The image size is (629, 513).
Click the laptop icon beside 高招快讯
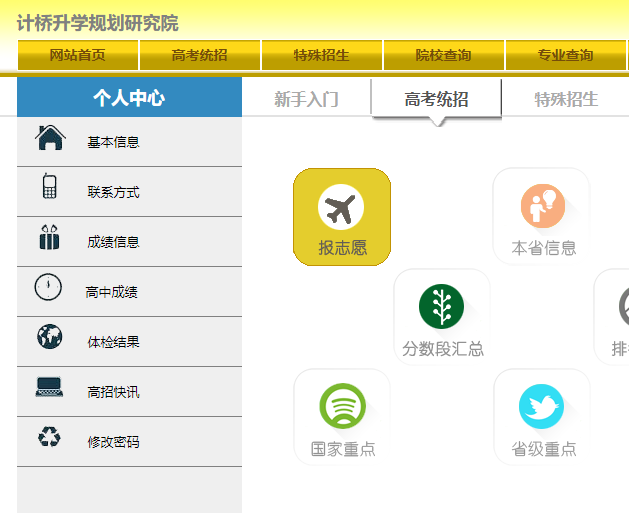[x=49, y=387]
